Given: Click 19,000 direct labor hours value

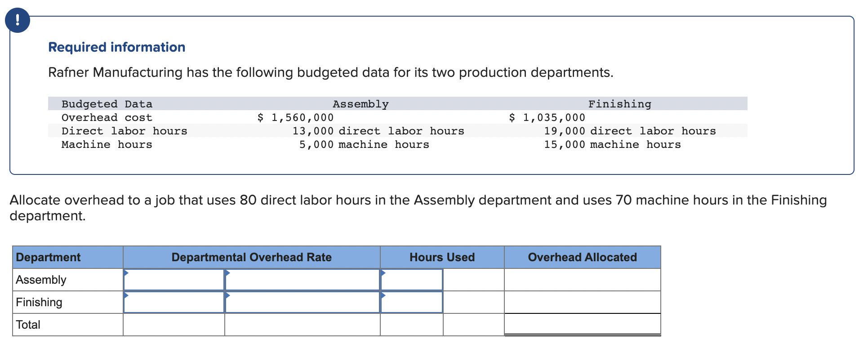Looking at the screenshot, I should coord(630,131).
